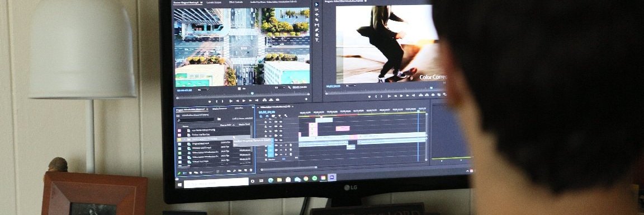The height and width of the screenshot is (215, 644).
Task: Select the Hand tool
Action: coord(316,35)
